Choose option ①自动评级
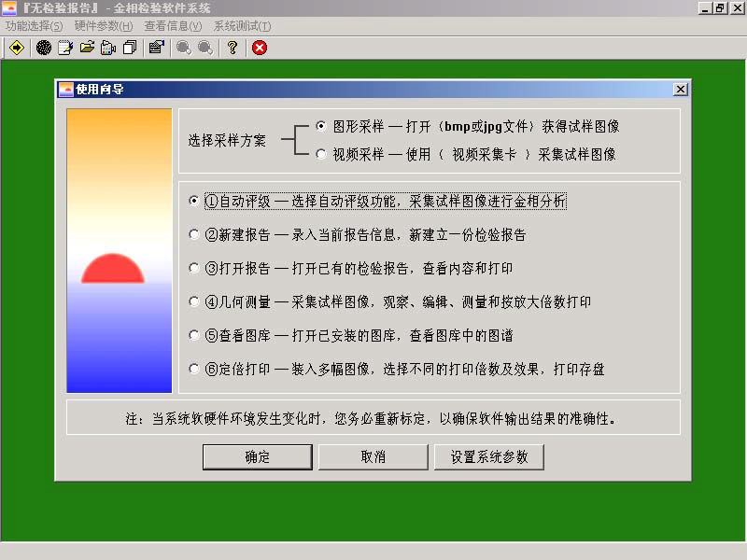Screen dimensions: 747x560 point(194,201)
